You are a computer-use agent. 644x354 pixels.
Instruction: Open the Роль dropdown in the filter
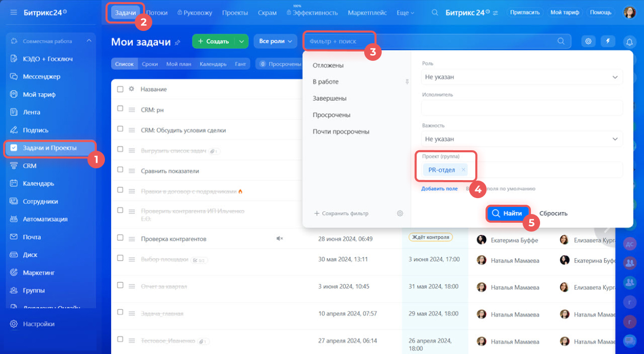[522, 77]
